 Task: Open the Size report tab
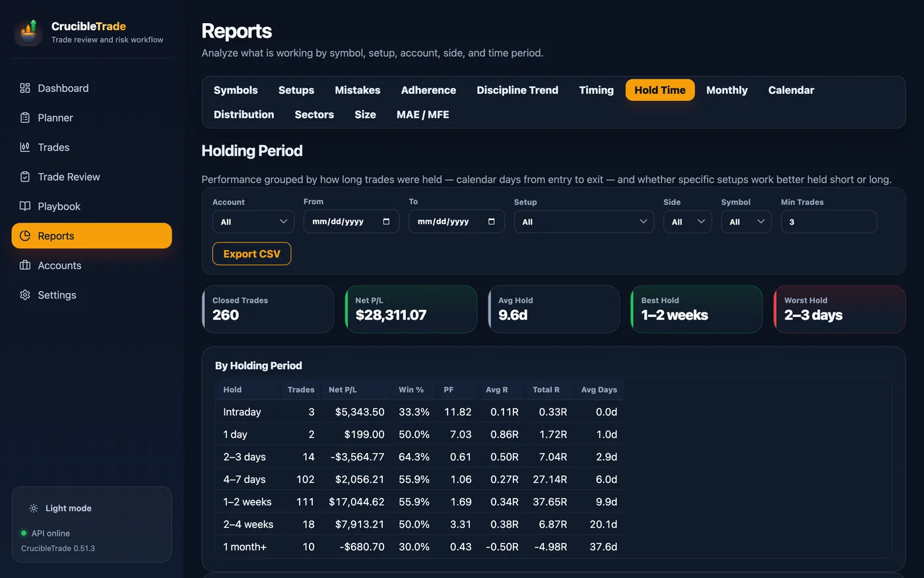(x=365, y=114)
